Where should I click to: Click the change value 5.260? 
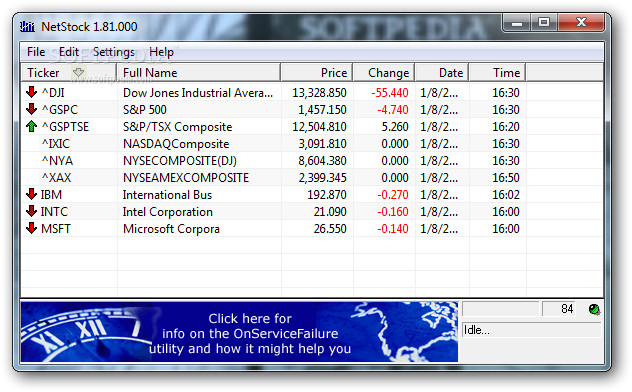(x=395, y=127)
